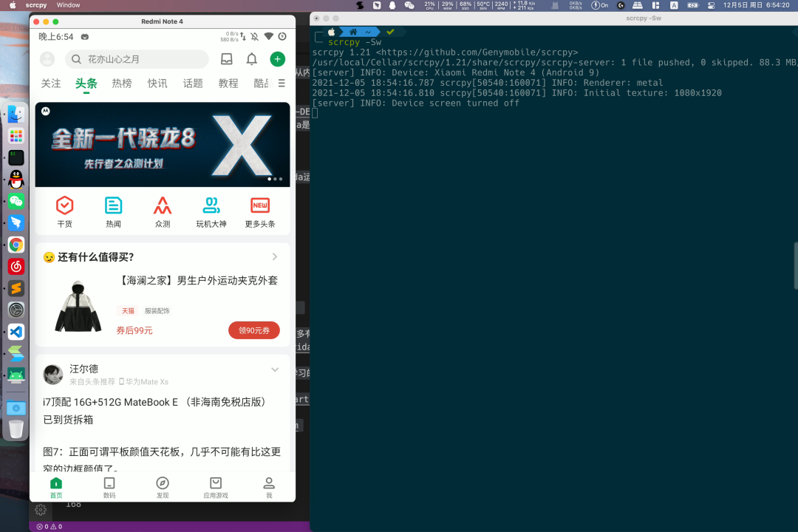This screenshot has height=532, width=798.
Task: Switch to the 话题 tab
Action: pos(193,83)
